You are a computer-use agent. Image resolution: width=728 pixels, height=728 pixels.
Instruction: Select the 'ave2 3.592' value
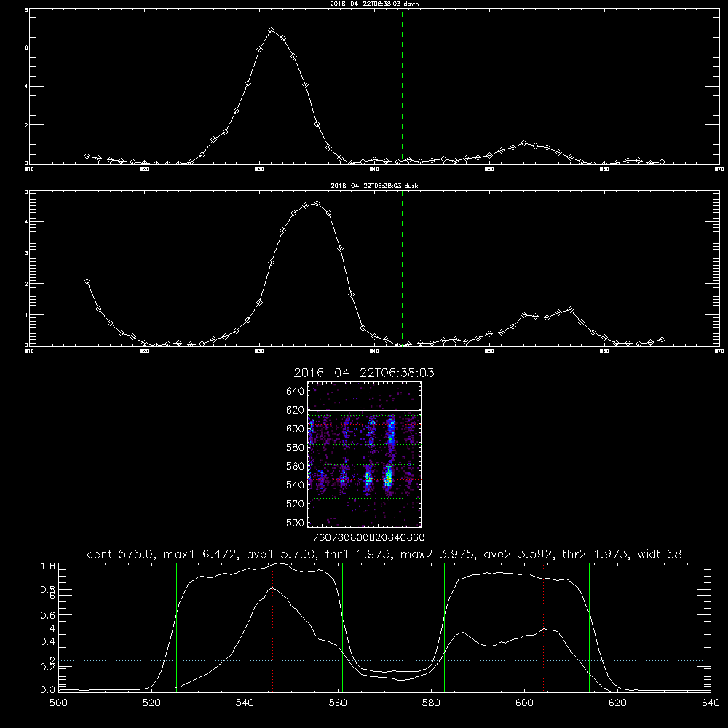coord(519,554)
